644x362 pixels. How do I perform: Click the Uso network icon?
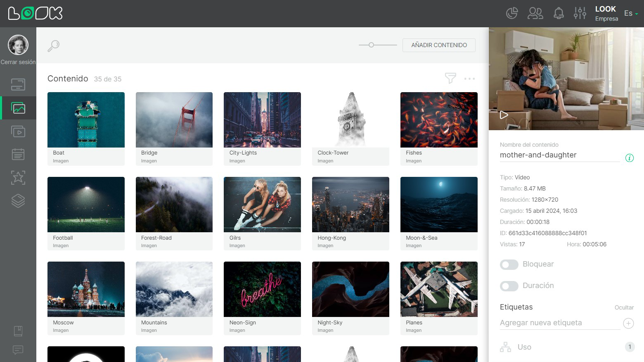(x=505, y=347)
